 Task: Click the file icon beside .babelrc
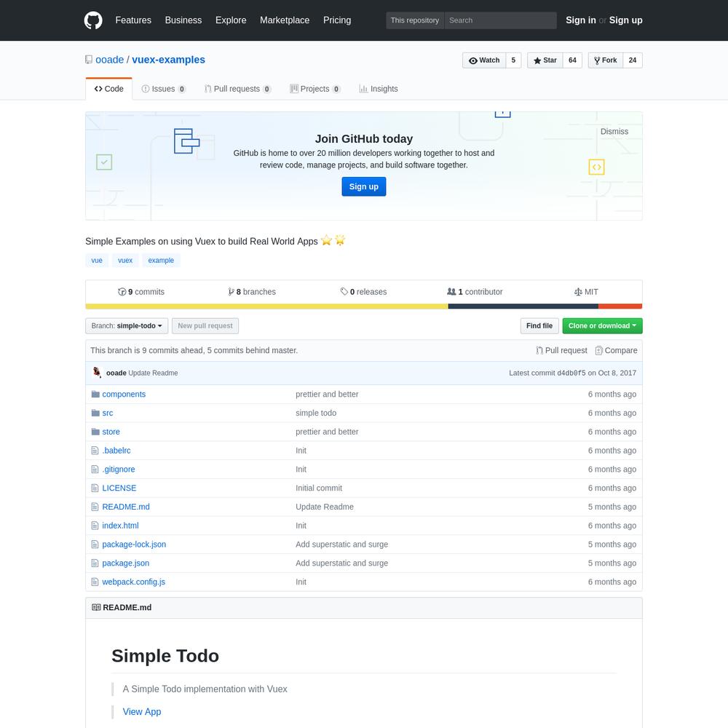pyautogui.click(x=95, y=451)
